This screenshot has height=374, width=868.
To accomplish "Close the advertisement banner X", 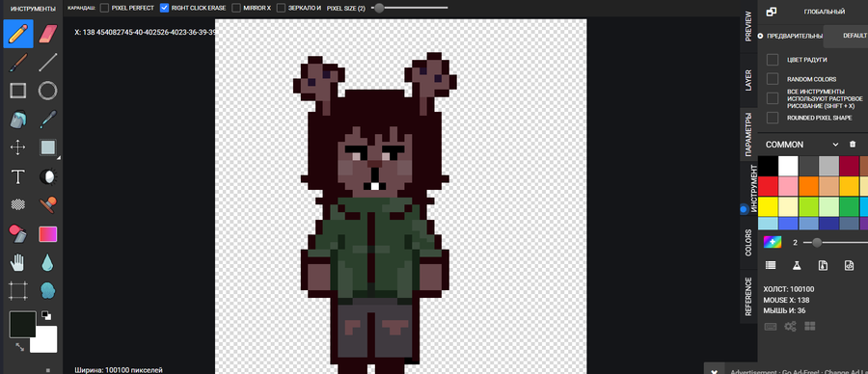I will (714, 372).
